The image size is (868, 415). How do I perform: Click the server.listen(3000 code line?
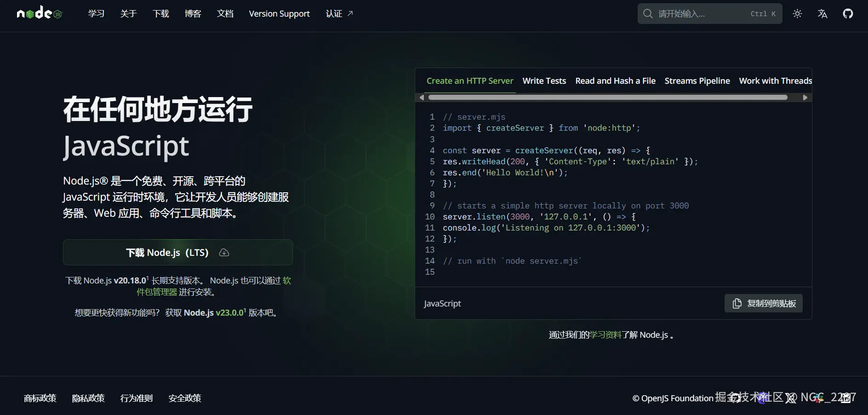(539, 217)
